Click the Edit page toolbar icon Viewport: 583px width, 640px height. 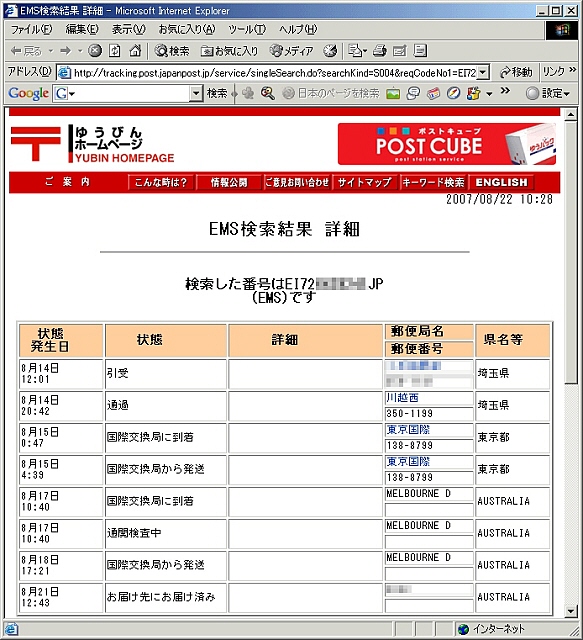(x=400, y=51)
